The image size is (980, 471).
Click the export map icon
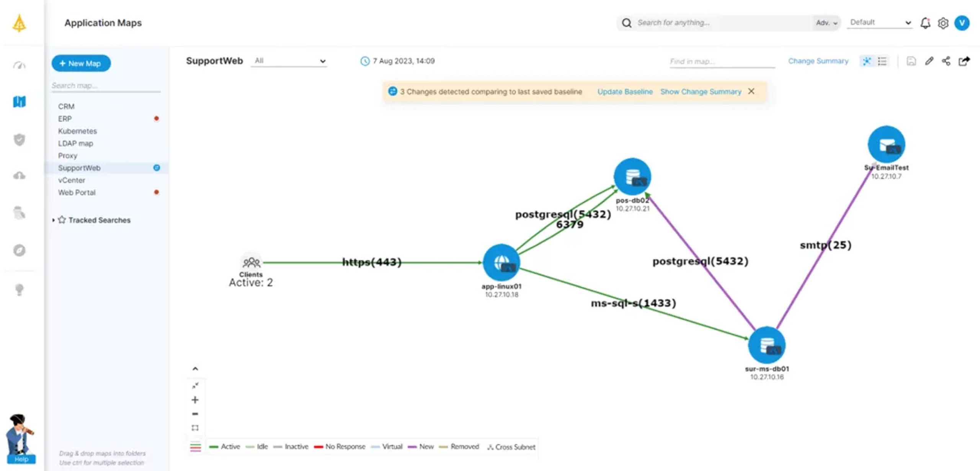pyautogui.click(x=964, y=61)
